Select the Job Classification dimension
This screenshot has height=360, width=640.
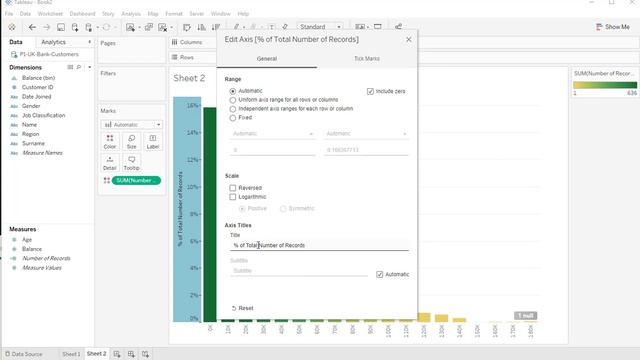[x=44, y=116]
